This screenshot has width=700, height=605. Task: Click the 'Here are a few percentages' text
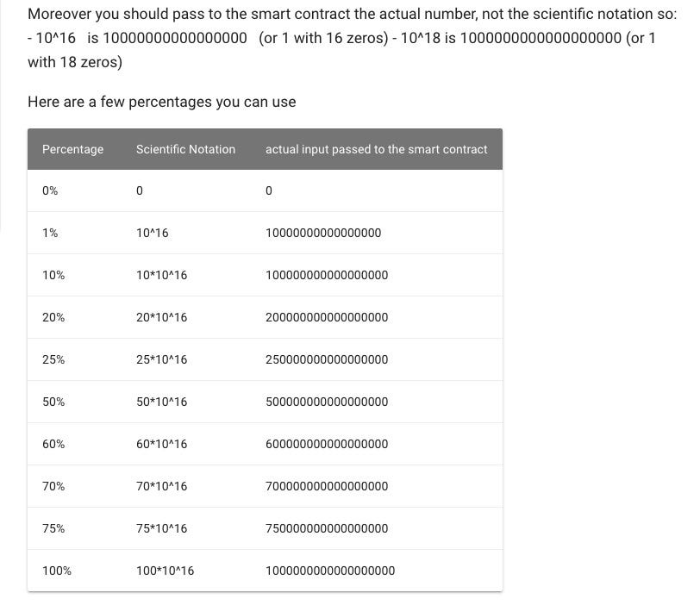tap(161, 103)
